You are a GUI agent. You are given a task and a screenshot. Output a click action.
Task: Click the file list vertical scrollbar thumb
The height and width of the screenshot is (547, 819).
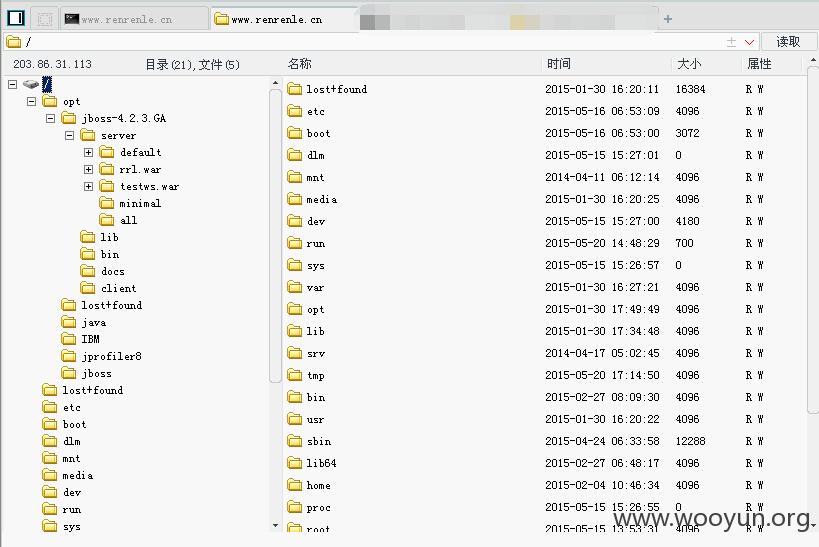[813, 241]
